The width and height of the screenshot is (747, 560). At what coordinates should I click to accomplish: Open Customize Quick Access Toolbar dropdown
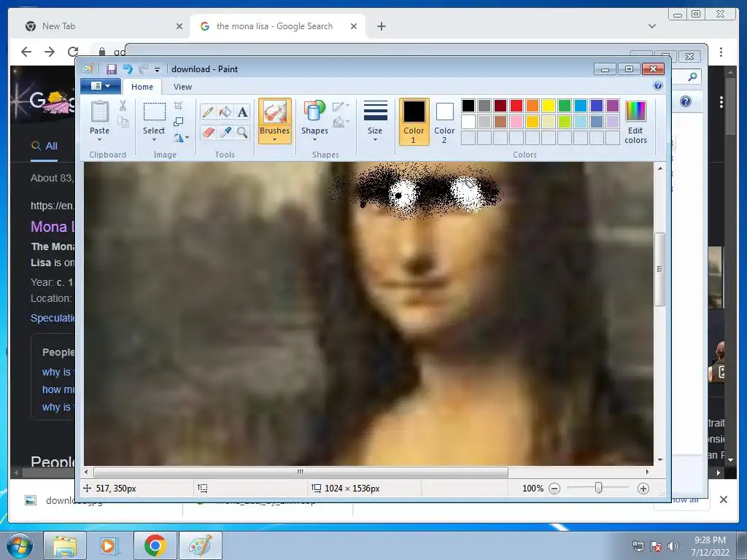(x=158, y=69)
